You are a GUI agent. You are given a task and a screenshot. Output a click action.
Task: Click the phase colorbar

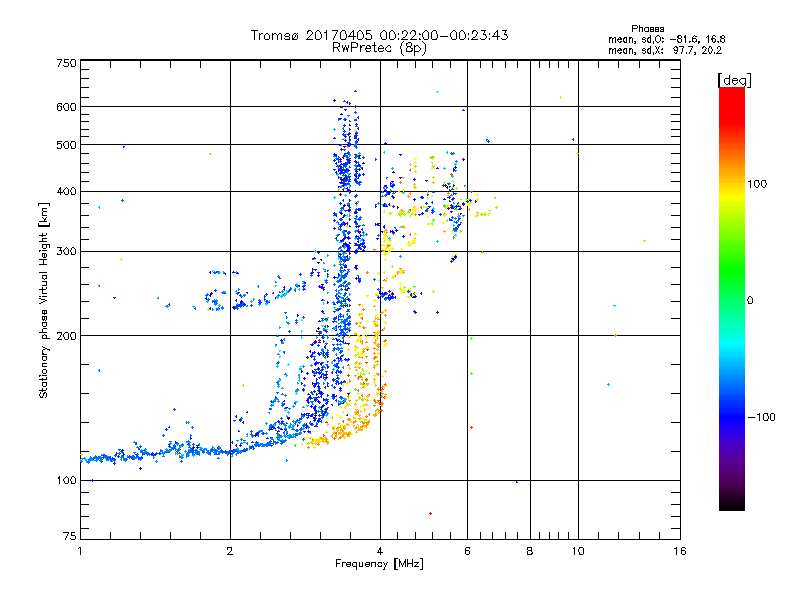pyautogui.click(x=732, y=299)
